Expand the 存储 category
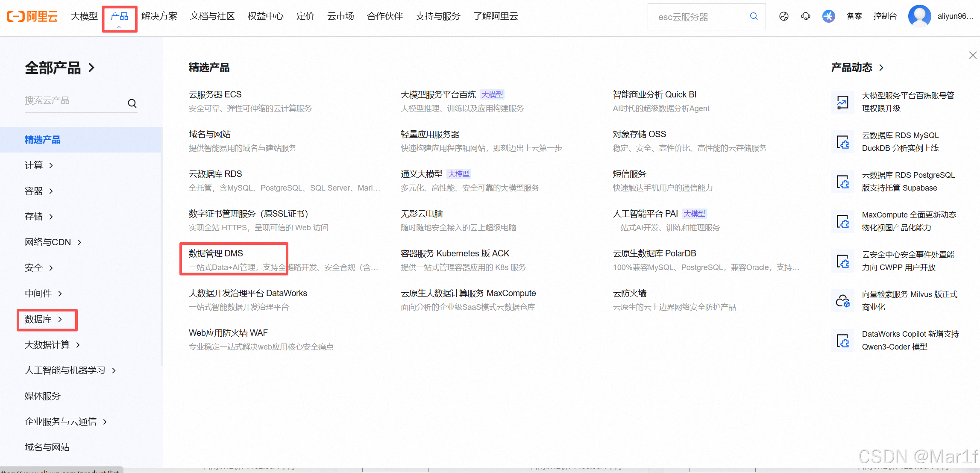Image resolution: width=980 pixels, height=473 pixels. click(39, 217)
